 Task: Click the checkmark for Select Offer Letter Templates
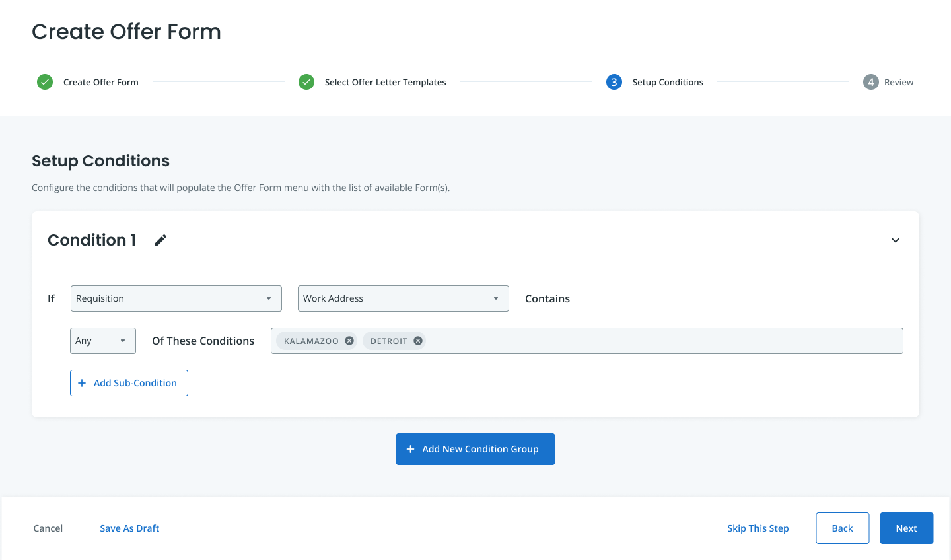(x=306, y=82)
